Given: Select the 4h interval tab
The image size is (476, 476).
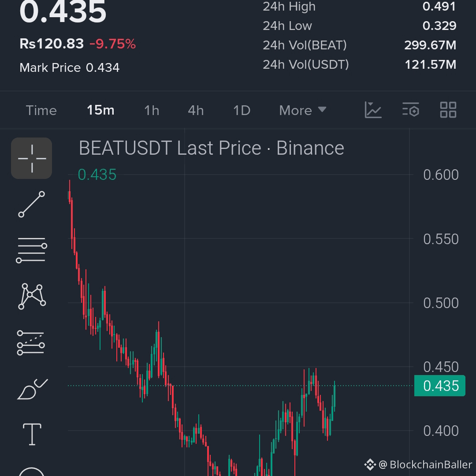Looking at the screenshot, I should coord(196,110).
